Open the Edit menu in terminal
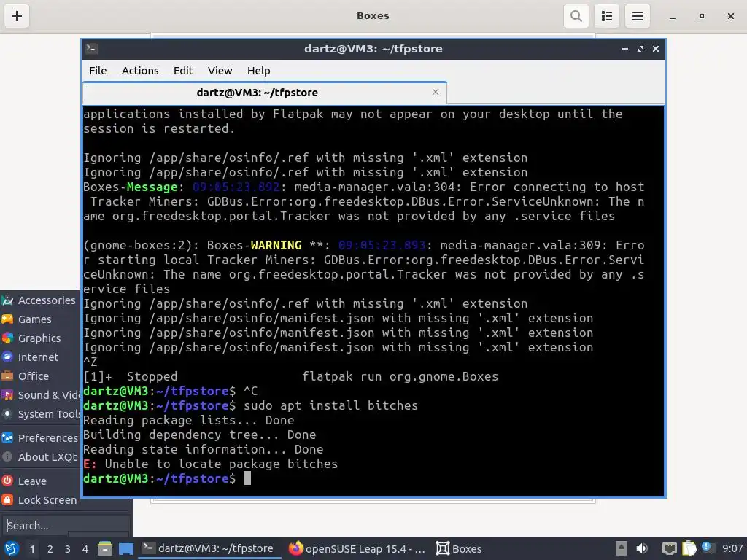This screenshot has height=560, width=747. 183,71
